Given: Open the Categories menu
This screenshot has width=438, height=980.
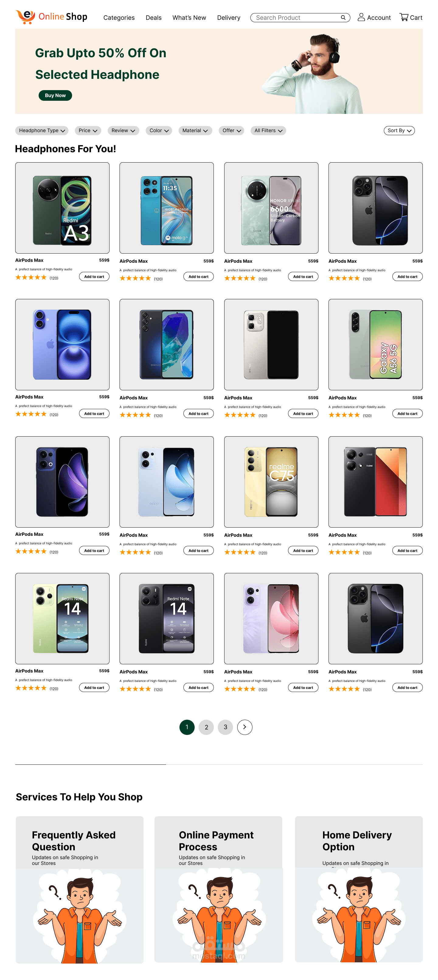Looking at the screenshot, I should (x=119, y=17).
